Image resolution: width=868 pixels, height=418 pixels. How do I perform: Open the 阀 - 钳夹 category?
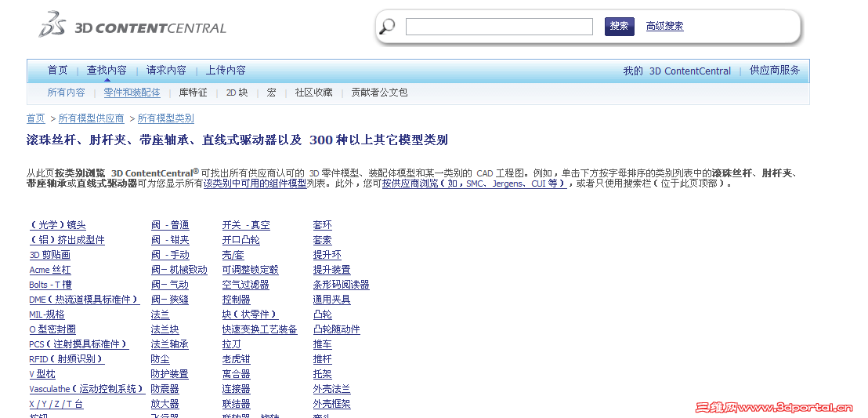170,240
